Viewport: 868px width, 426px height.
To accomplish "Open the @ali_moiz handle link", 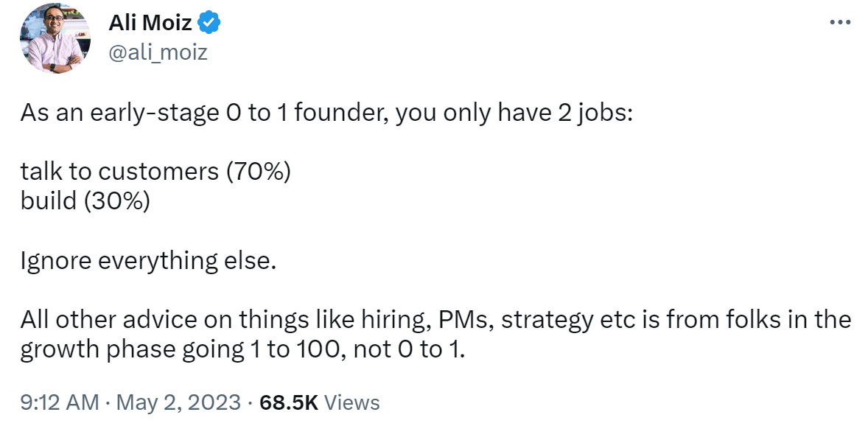I will (x=158, y=52).
